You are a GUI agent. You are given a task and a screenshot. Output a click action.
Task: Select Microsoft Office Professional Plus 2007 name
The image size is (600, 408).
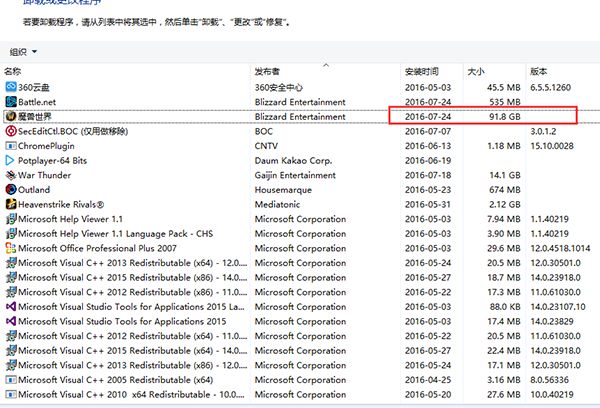coord(97,248)
